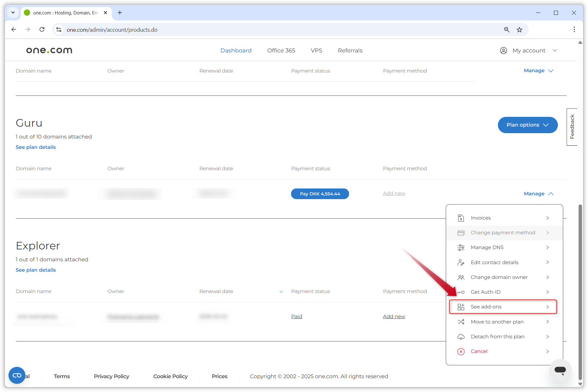
Task: Click the Detach from this plan cloud icon
Action: tap(461, 336)
